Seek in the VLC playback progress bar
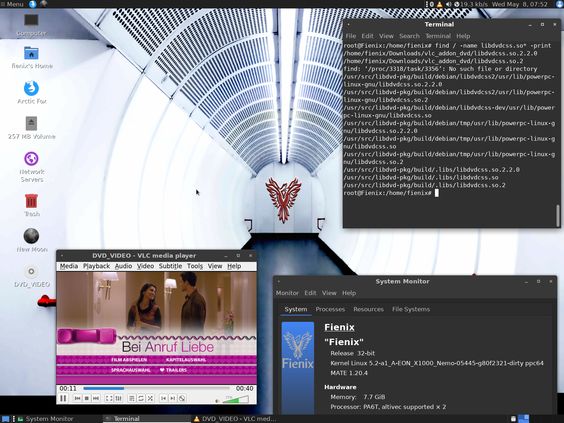The image size is (564, 423). 156,388
